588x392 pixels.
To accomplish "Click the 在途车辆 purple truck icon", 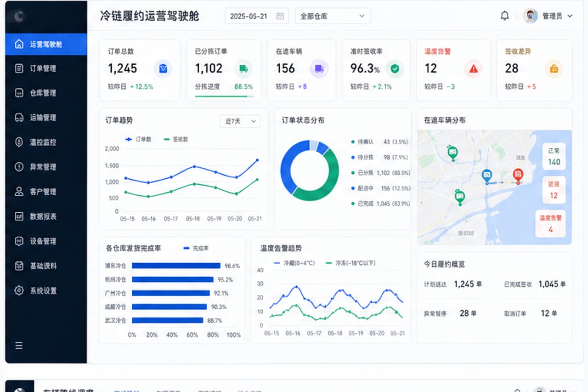I will tap(319, 68).
